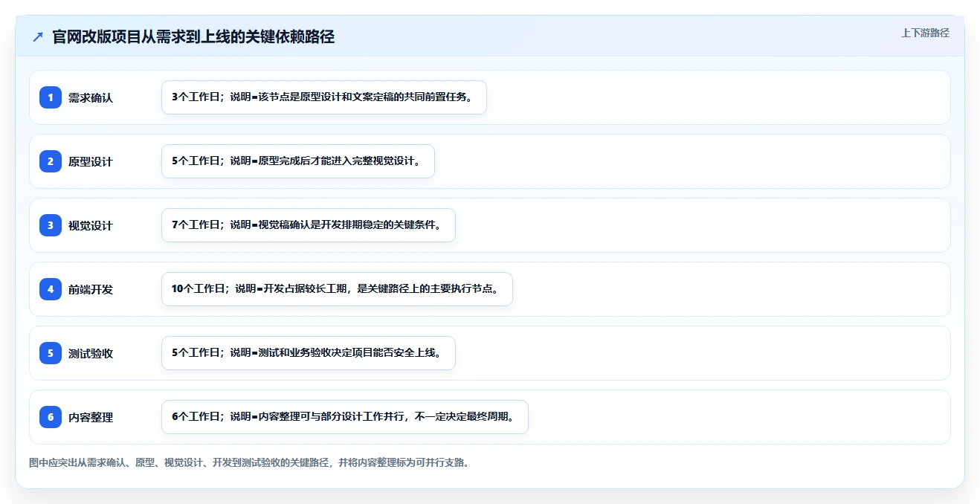Image resolution: width=980 pixels, height=504 pixels.
Task: Click the 上下游路径 label in header
Action: [925, 33]
